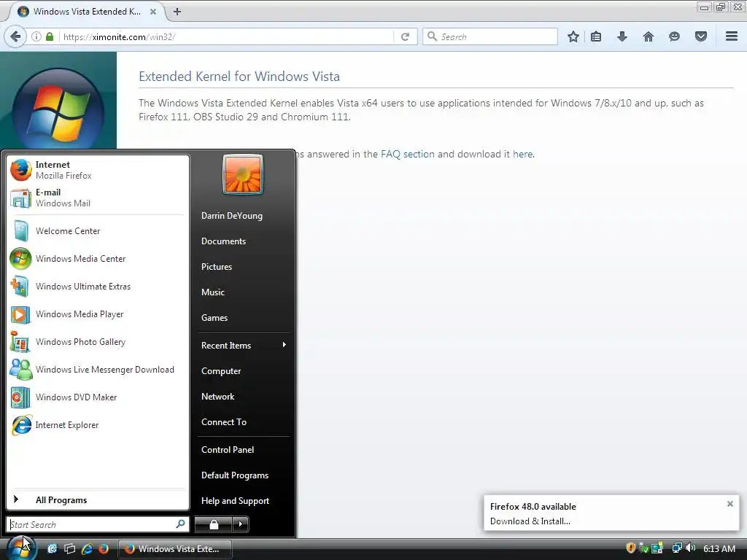The width and height of the screenshot is (747, 560).
Task: Click the Firefox back arrow button
Action: point(15,36)
